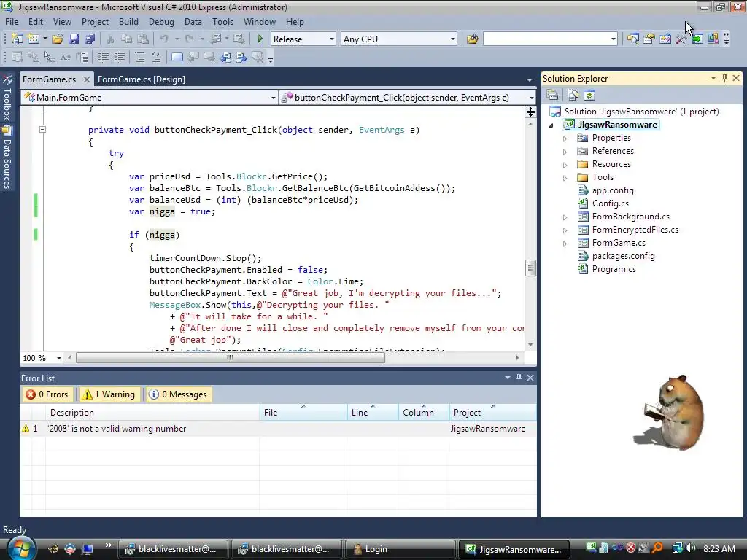This screenshot has height=560, width=747.
Task: Select app.config in Solution Explorer
Action: (x=613, y=190)
